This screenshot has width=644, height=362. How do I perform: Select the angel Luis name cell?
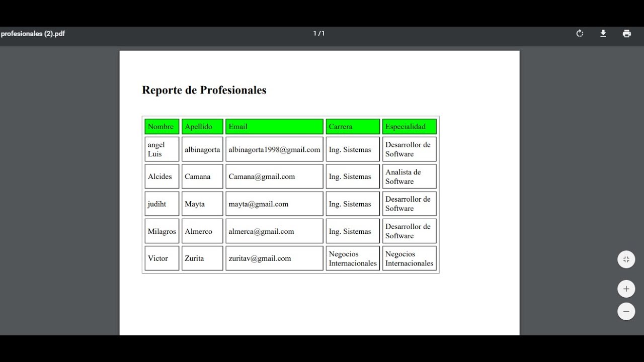point(162,149)
